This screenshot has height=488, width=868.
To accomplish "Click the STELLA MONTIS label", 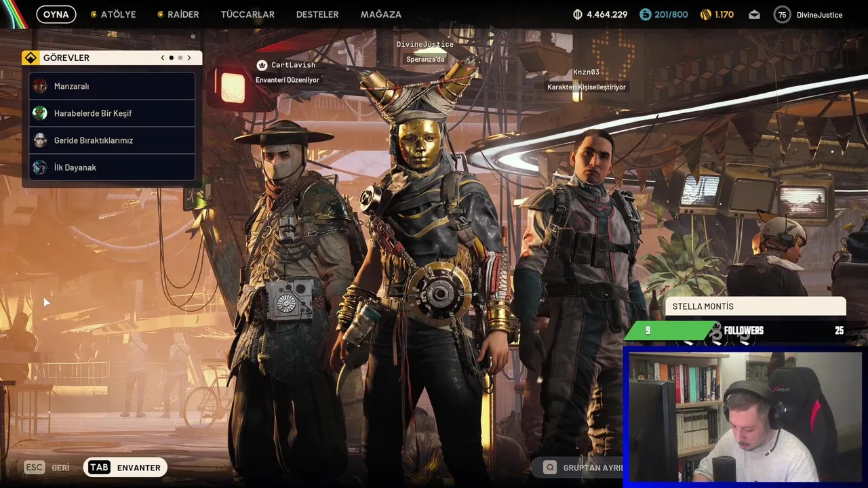I will 703,306.
